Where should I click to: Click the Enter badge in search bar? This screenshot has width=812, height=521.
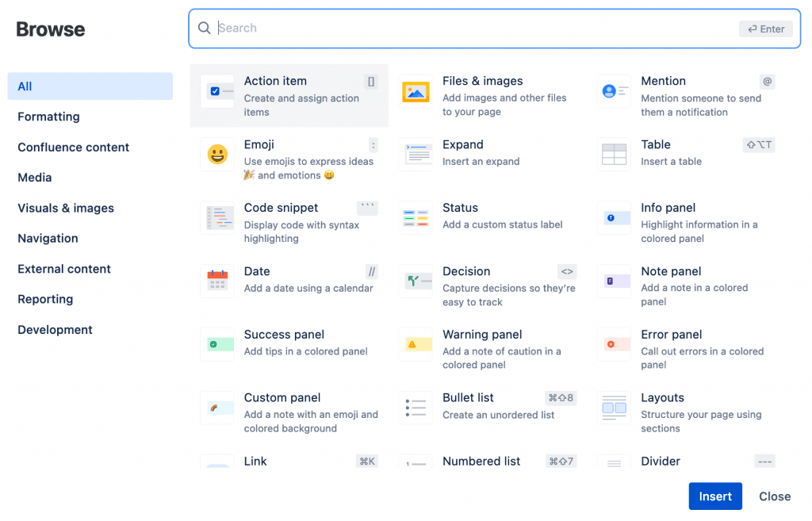766,29
